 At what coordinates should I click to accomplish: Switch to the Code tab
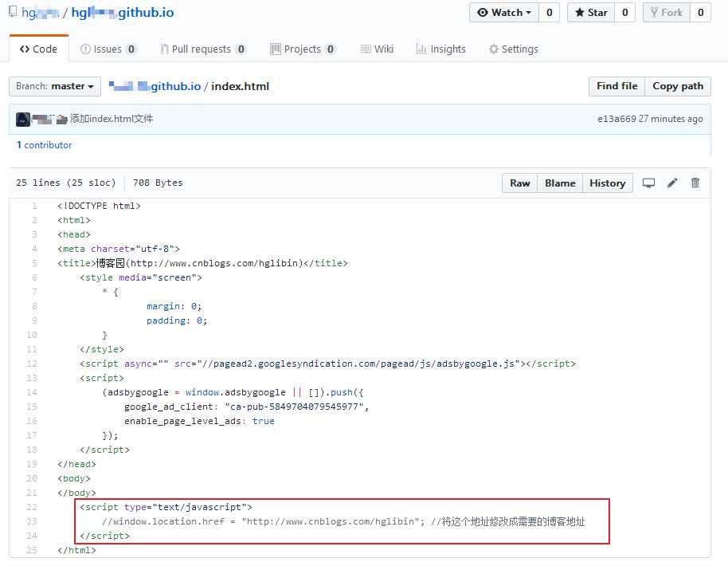39,49
